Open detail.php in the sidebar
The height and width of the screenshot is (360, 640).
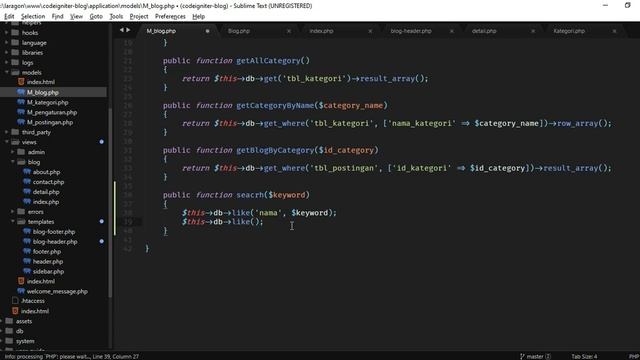pos(46,192)
